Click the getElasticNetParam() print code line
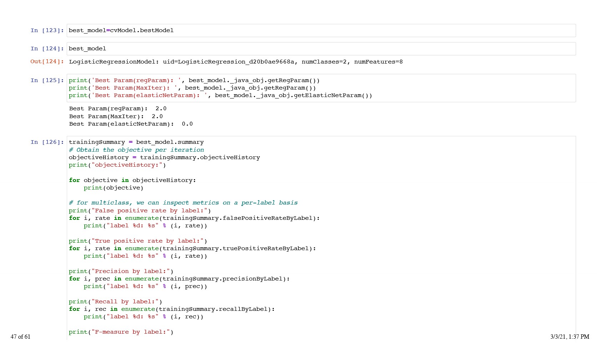This screenshot has height=364, width=600. (220, 95)
